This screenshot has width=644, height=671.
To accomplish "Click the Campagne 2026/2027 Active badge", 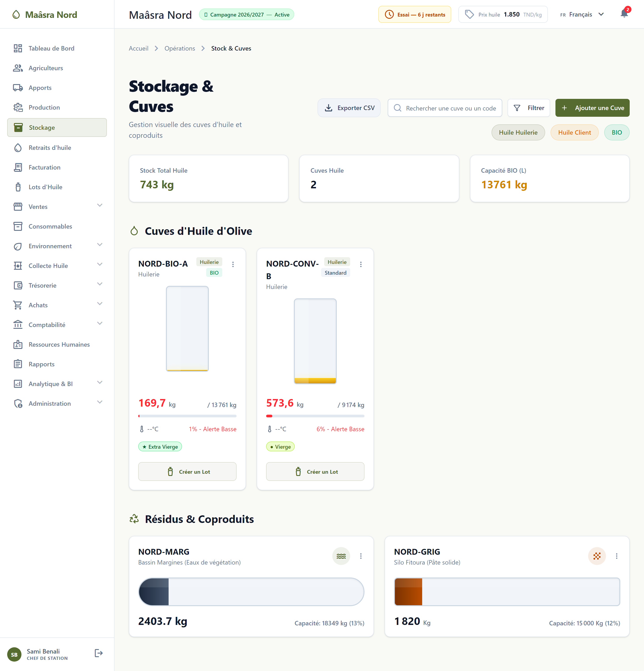I will [x=246, y=14].
